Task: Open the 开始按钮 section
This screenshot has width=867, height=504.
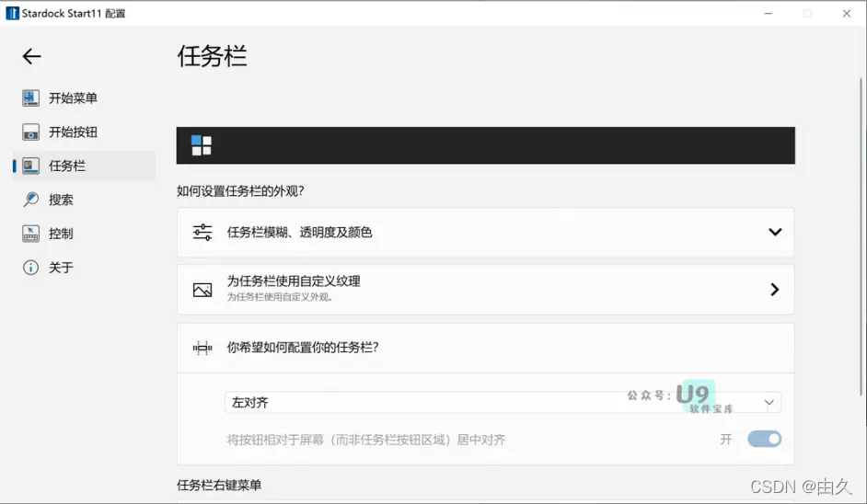Action: pyautogui.click(x=84, y=132)
